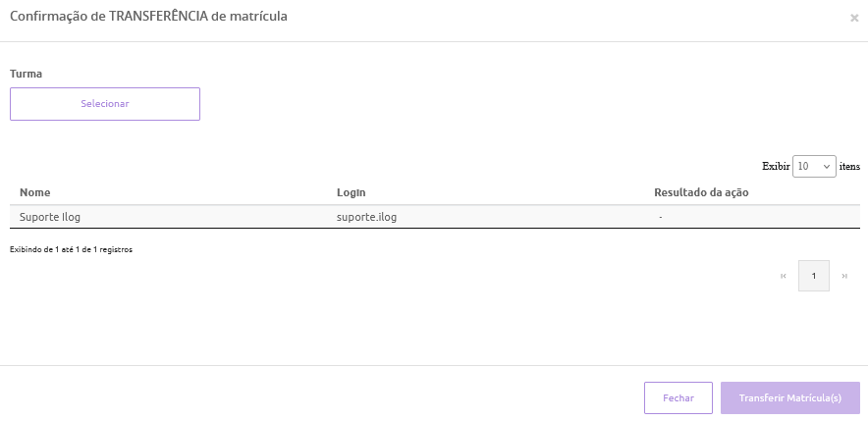Expand the Exibir items-per-page dropdown arrow
Image resolution: width=868 pixels, height=421 pixels.
tap(827, 167)
